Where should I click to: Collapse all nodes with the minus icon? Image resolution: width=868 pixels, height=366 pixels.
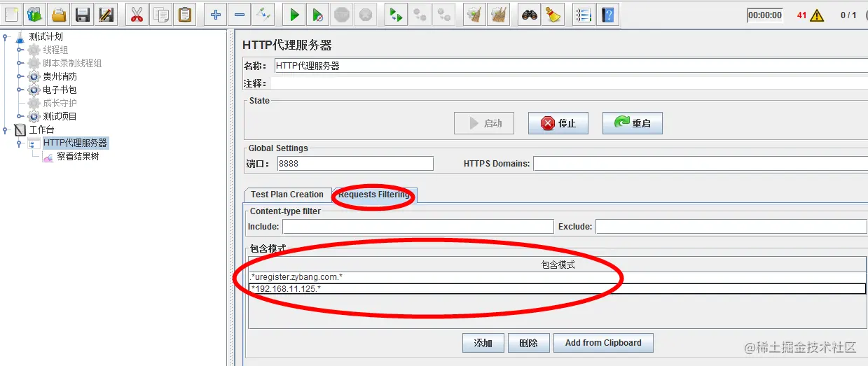pyautogui.click(x=240, y=14)
